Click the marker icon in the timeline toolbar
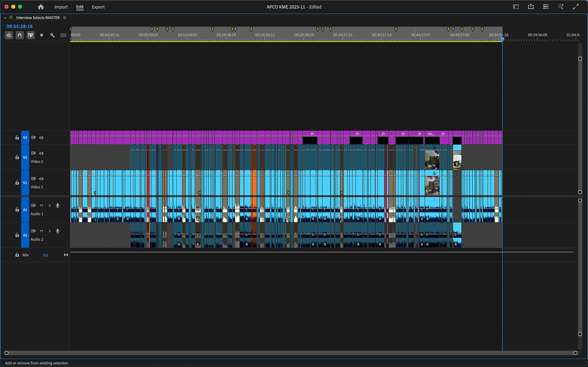The width and height of the screenshot is (588, 367). [41, 35]
